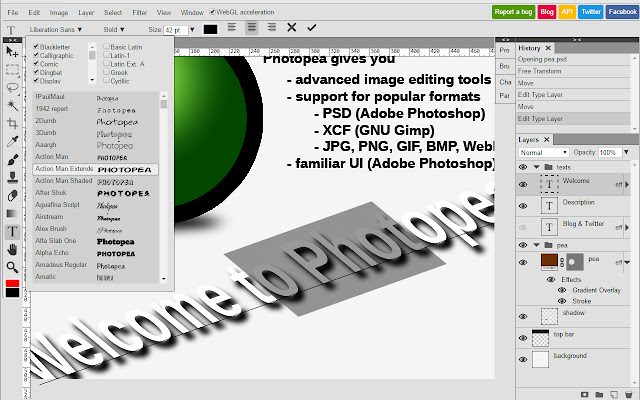Hide the Welcome text layer
Viewport: 640px width, 400px height.
pos(523,184)
